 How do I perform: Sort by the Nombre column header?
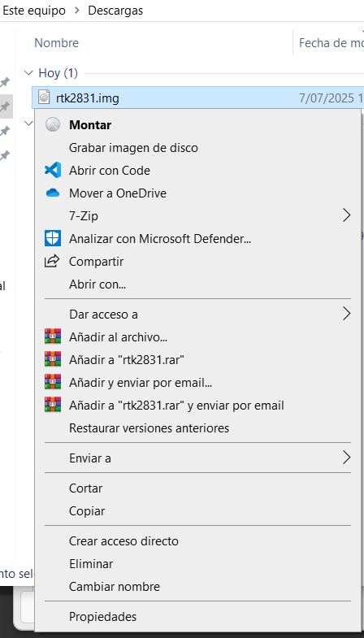click(57, 43)
